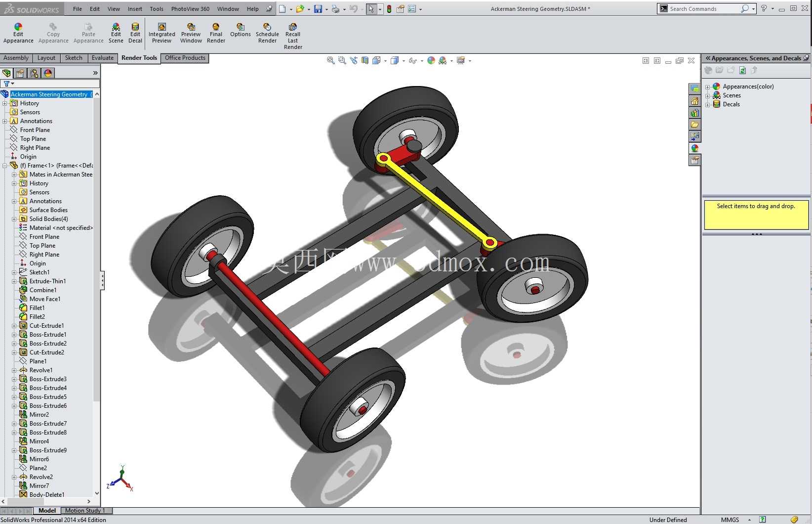Viewport: 812px width, 524px height.
Task: Open the File menu
Action: 78,9
